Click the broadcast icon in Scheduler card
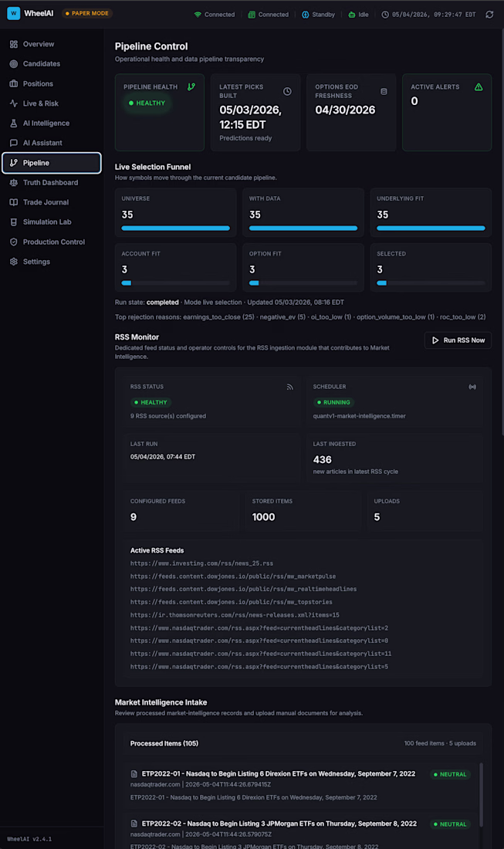Screen dimensions: 504x849 [472, 387]
